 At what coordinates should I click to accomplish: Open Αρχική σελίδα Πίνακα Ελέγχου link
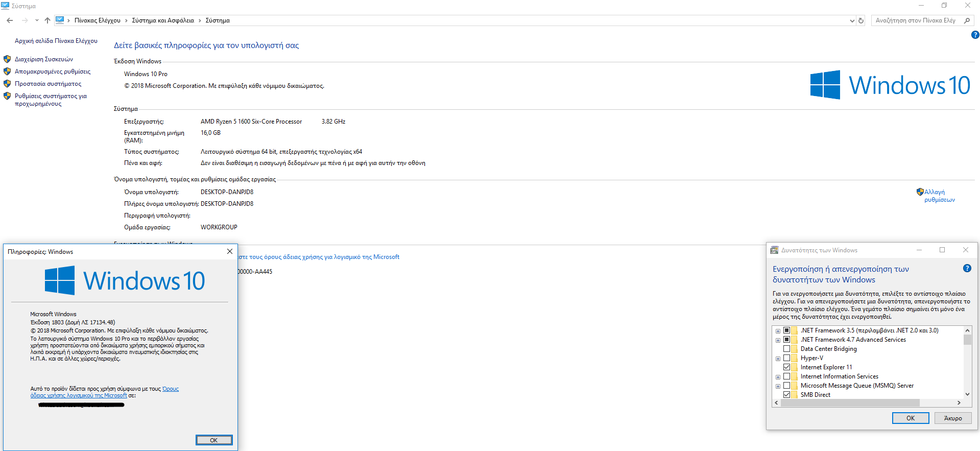(56, 41)
